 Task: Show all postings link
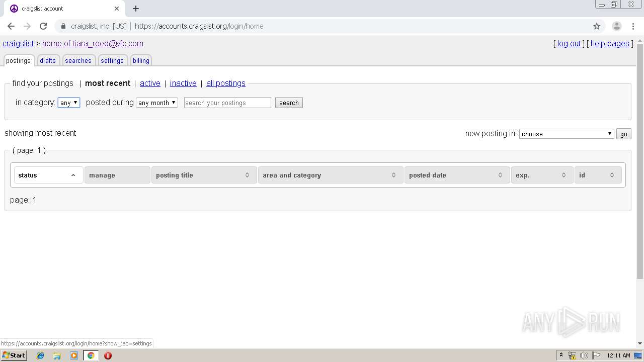(x=226, y=83)
